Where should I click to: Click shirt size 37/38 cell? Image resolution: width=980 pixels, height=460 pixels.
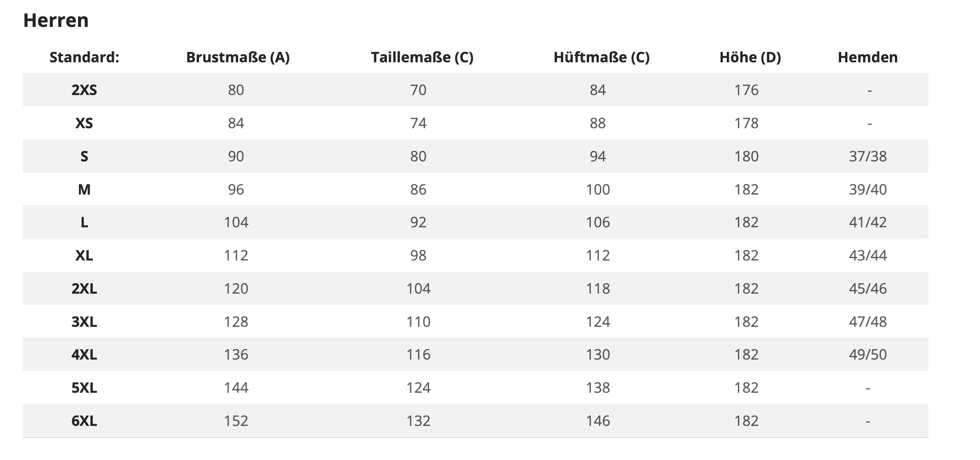click(x=867, y=156)
